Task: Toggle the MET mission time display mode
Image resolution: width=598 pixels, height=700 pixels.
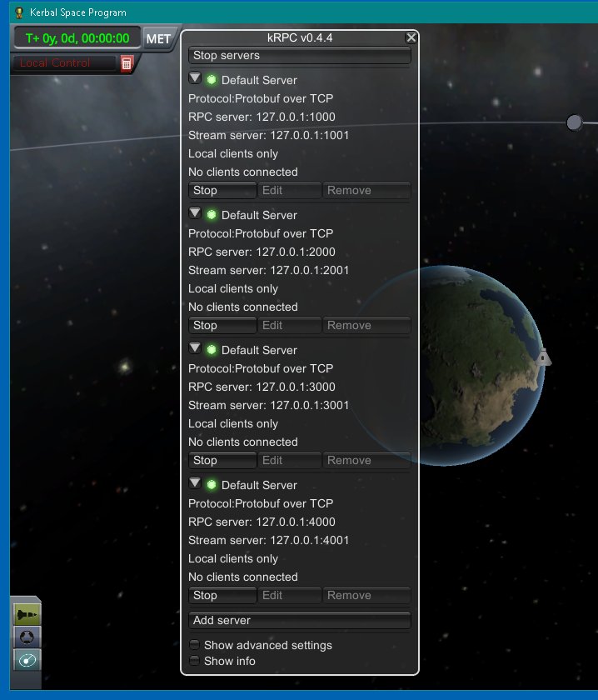Action: [158, 39]
